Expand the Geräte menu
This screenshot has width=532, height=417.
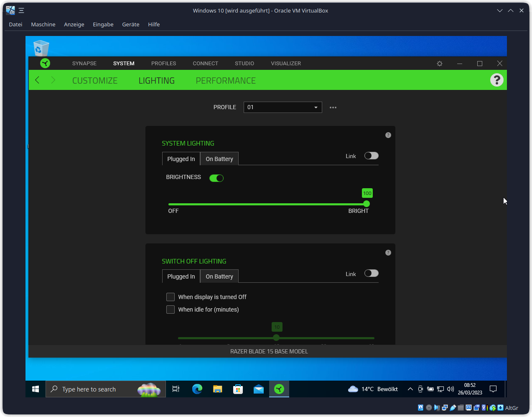click(130, 24)
